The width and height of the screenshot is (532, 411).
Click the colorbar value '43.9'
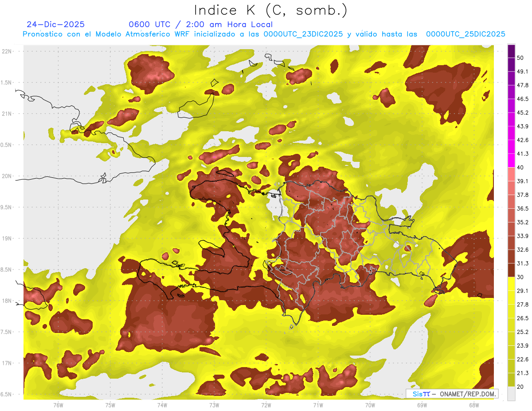(523, 126)
